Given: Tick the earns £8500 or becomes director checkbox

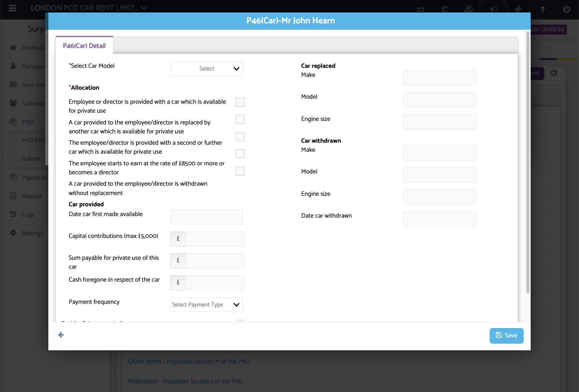Looking at the screenshot, I should pyautogui.click(x=240, y=154).
